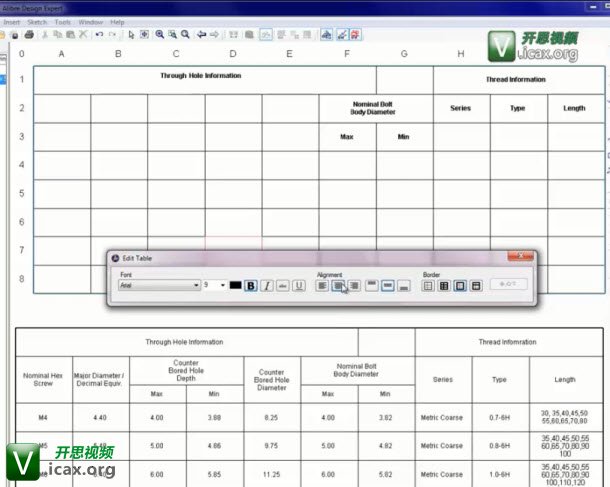Open the Arial font dropdown
This screenshot has width=610, height=487.
click(159, 286)
